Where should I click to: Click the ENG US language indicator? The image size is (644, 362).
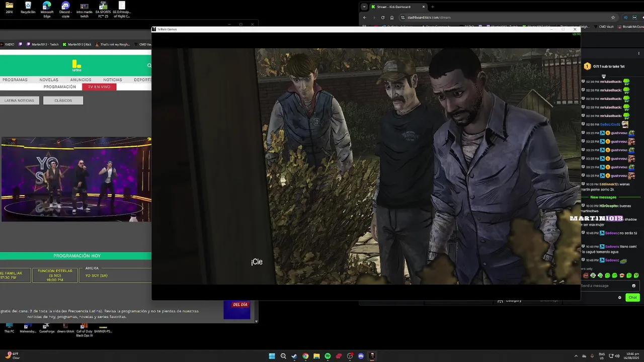(x=602, y=356)
